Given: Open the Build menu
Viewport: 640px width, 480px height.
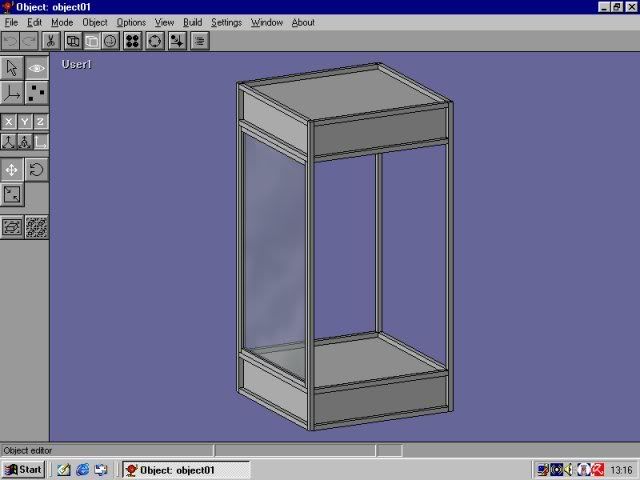Looking at the screenshot, I should [192, 22].
